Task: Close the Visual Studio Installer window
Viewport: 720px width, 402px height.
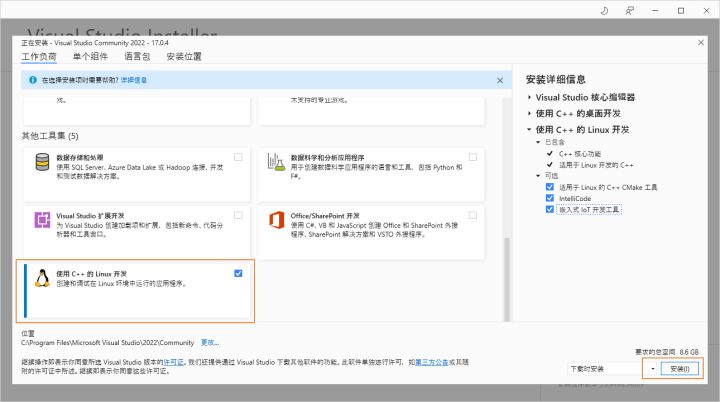Action: pos(706,11)
